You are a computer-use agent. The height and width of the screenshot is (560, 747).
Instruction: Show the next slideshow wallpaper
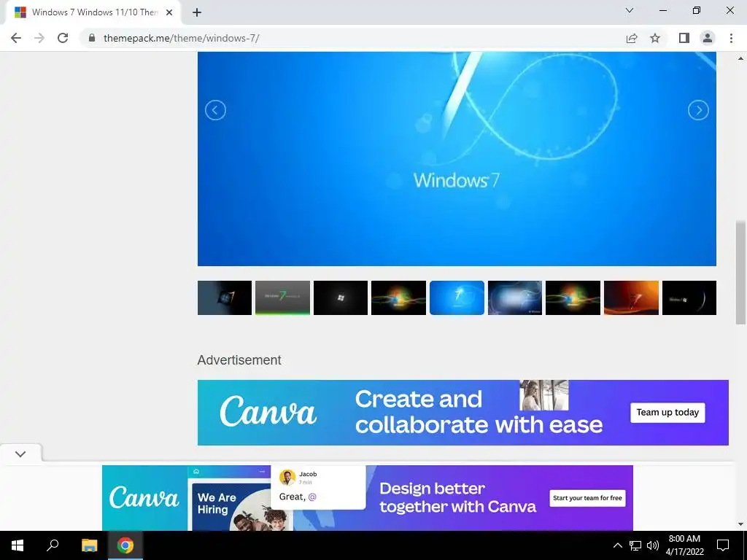[698, 111]
